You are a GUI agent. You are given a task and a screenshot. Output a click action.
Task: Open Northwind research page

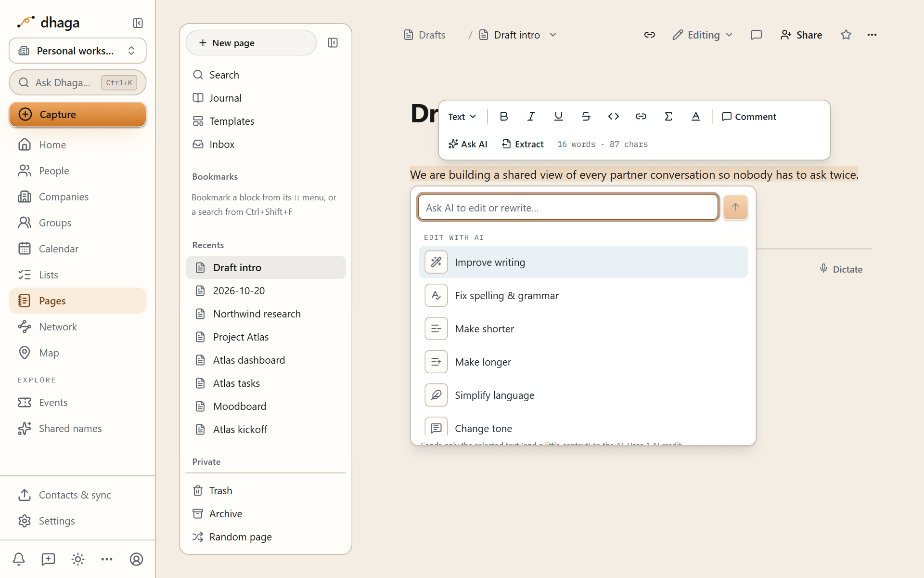tap(266, 314)
